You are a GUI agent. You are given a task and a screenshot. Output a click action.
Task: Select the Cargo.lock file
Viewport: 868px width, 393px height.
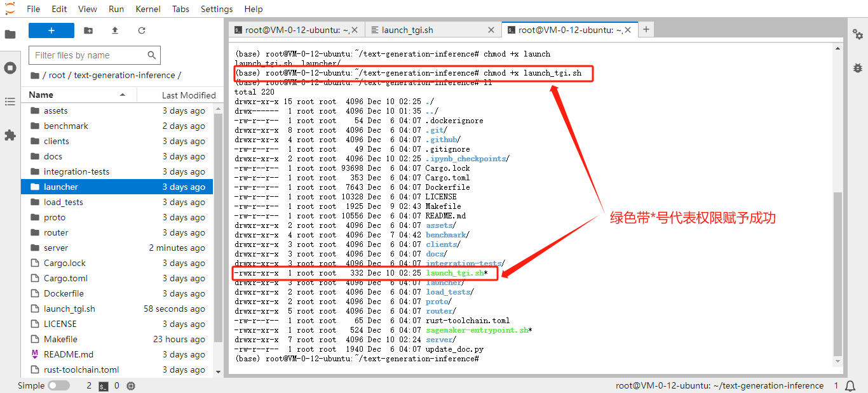coord(117,263)
